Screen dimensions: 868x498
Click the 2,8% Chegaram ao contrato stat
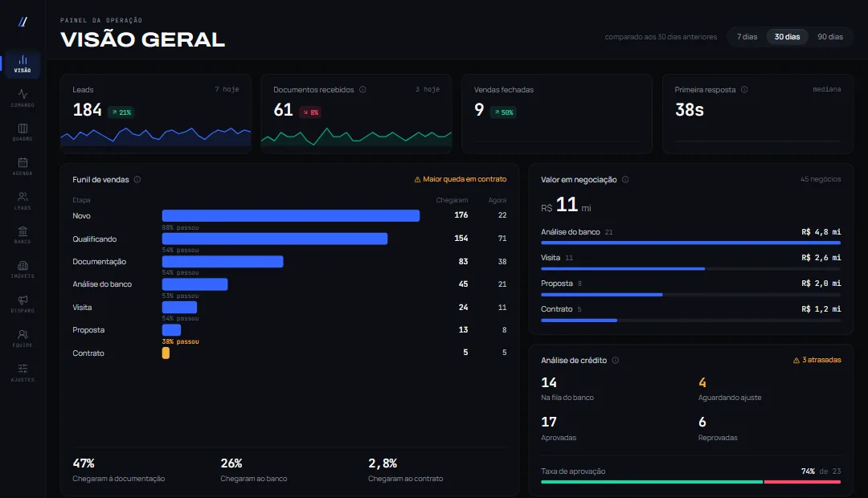pyautogui.click(x=406, y=470)
